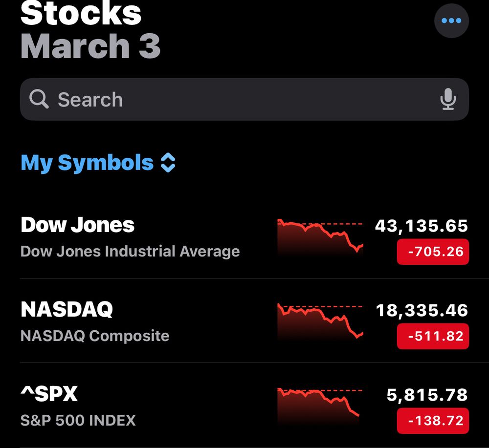Toggle the ^SPX -138.72 change badge
489x448 pixels.
433,421
